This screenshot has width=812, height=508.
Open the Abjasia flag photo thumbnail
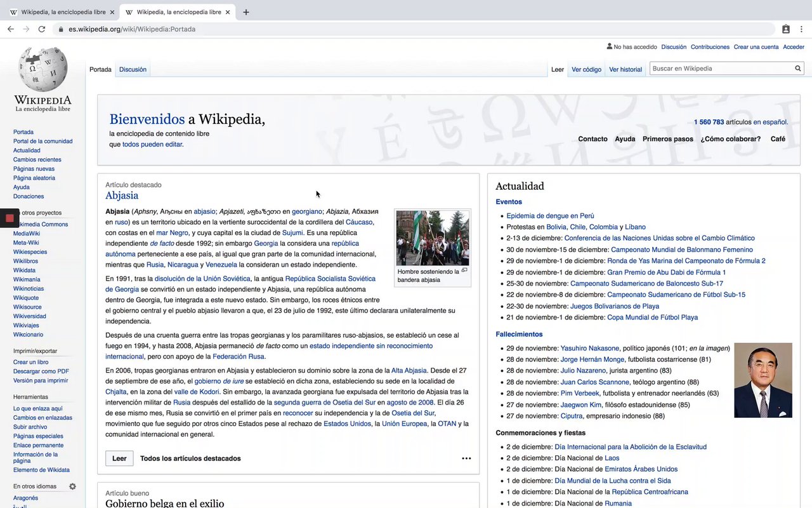point(433,237)
